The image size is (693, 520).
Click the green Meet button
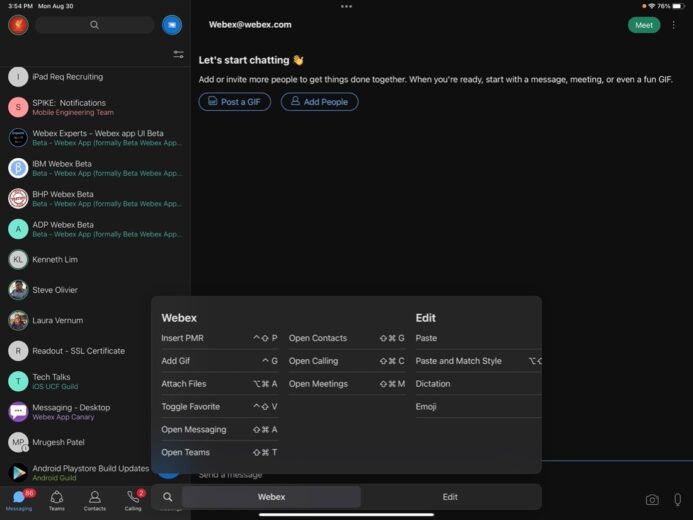pyautogui.click(x=644, y=25)
